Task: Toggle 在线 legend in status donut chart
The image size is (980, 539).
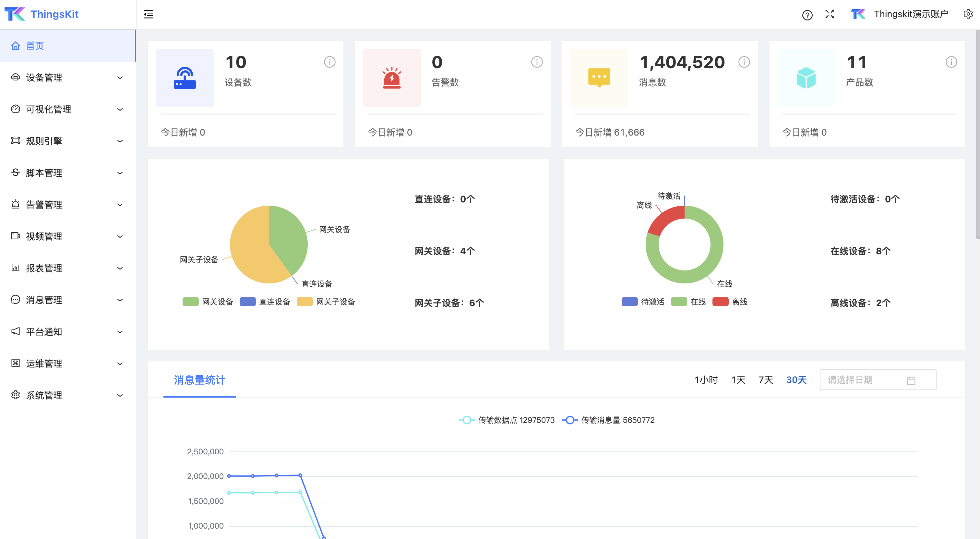Action: point(688,302)
